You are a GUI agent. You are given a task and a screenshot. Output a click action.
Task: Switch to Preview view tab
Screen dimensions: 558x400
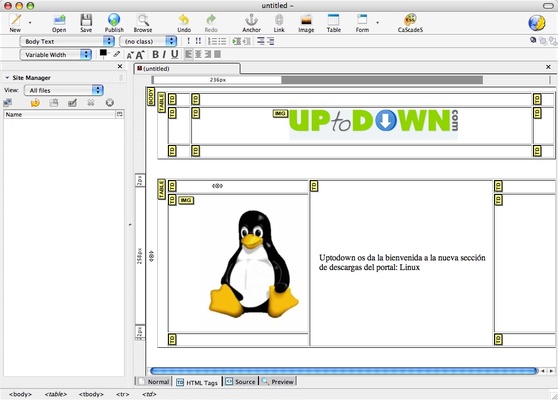coord(278,381)
